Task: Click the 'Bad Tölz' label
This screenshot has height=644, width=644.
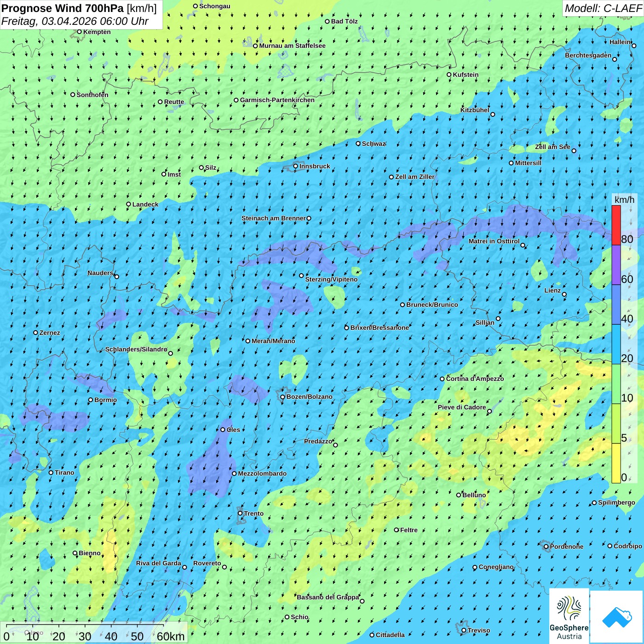Action: click(x=344, y=21)
